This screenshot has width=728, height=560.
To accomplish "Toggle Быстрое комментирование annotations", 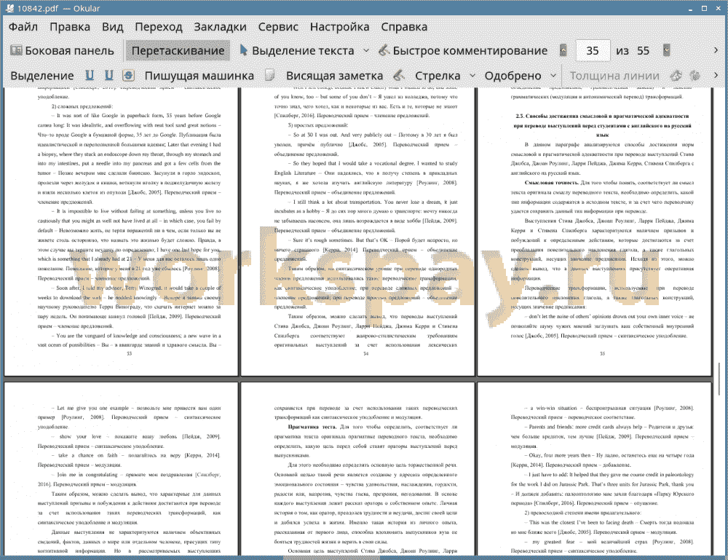I will click(x=462, y=51).
